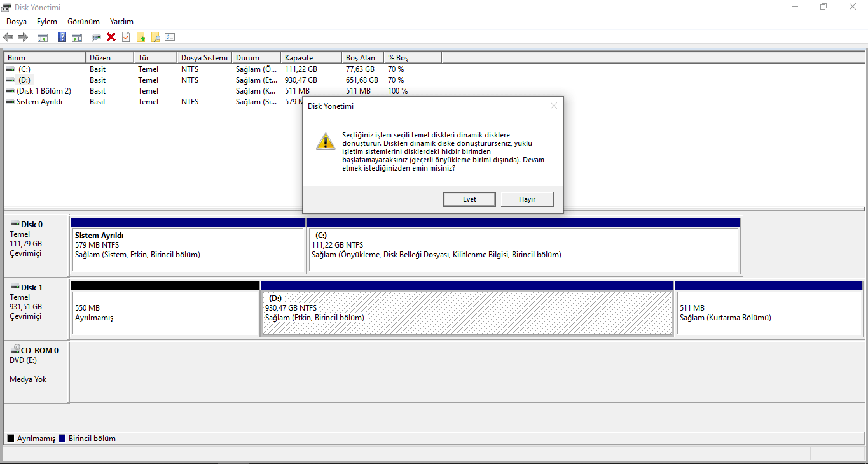
Task: Open help with the blue question mark icon
Action: coord(62,37)
